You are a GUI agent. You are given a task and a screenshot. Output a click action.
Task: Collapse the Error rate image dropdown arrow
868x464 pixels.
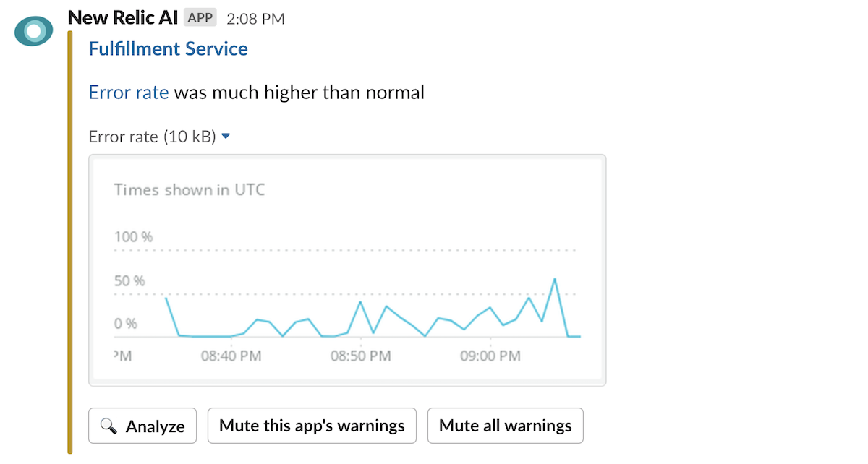(226, 136)
